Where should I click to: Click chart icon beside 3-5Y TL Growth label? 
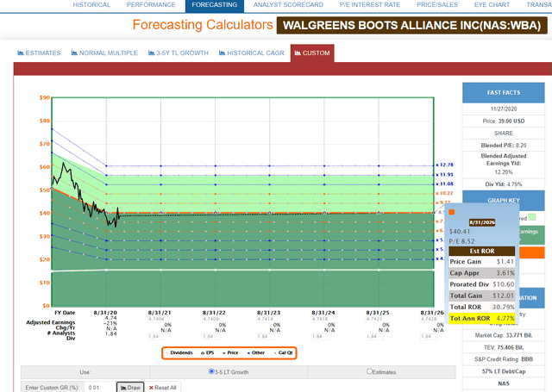(152, 53)
